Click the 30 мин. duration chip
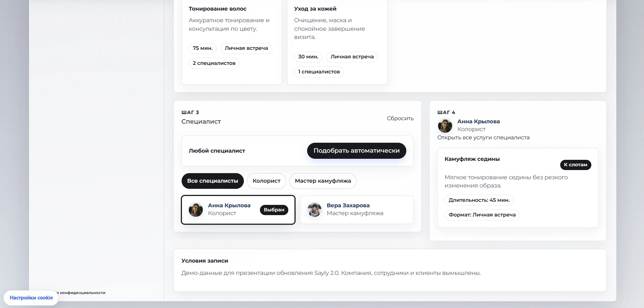644x308 pixels. 308,57
